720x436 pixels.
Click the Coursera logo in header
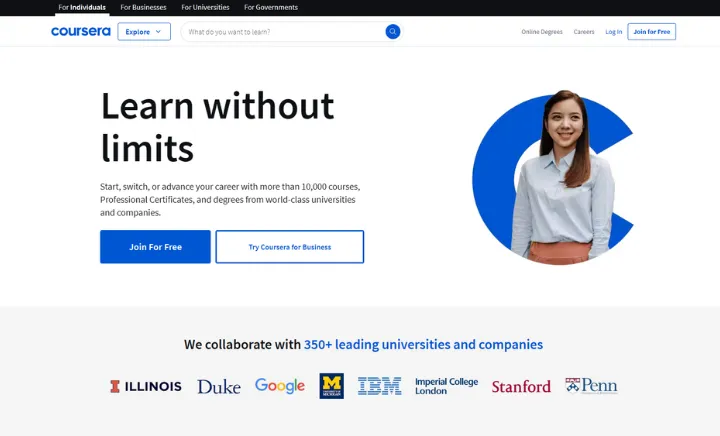pyautogui.click(x=81, y=31)
